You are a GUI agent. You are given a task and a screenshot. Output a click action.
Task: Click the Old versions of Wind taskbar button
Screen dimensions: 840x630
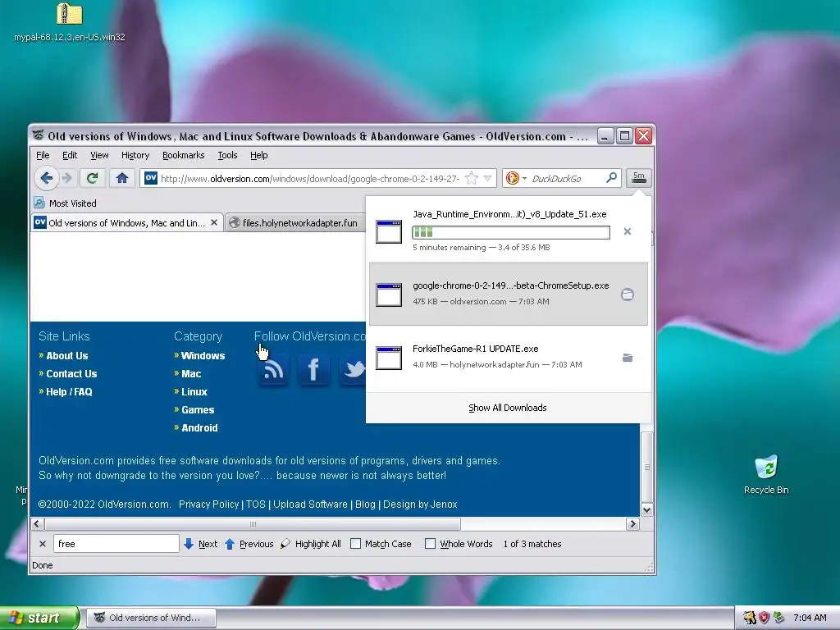pos(151,618)
